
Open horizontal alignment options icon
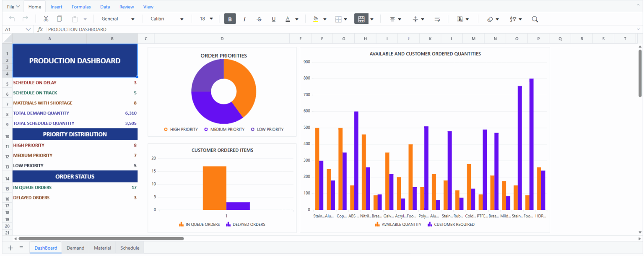tap(392, 19)
